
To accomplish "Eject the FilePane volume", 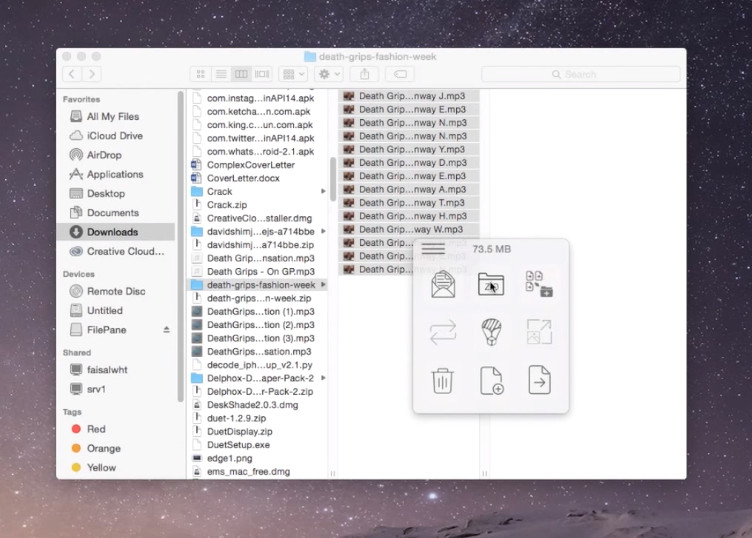I will point(166,329).
